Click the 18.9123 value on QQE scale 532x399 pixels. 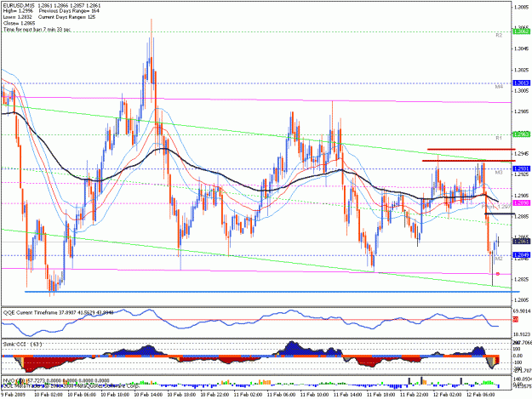click(x=522, y=333)
